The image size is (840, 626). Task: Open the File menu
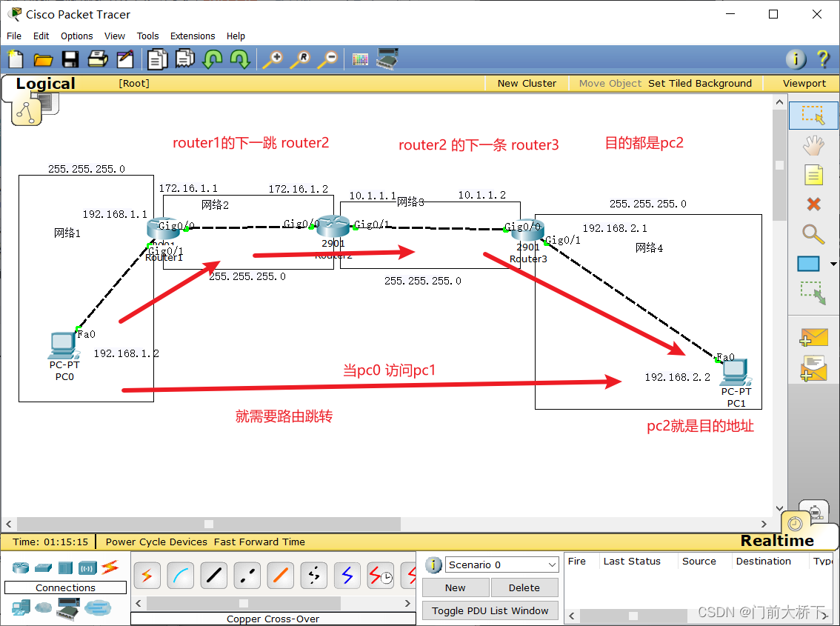(14, 36)
